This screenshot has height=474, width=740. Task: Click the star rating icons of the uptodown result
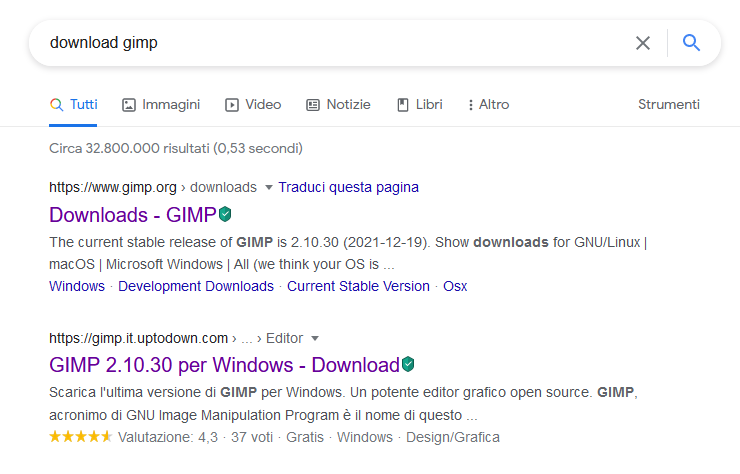point(81,437)
